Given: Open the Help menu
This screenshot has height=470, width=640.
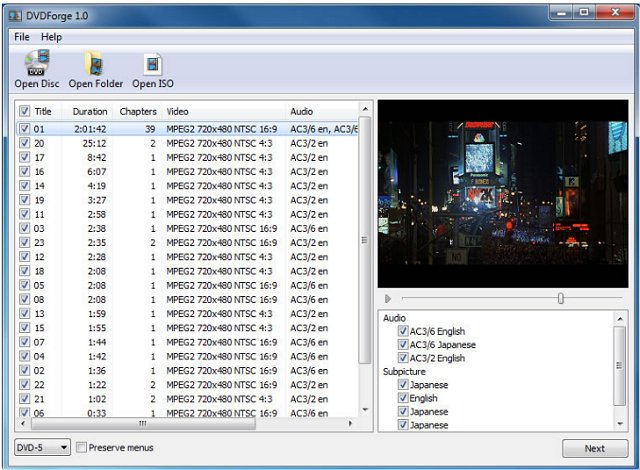Looking at the screenshot, I should [51, 37].
